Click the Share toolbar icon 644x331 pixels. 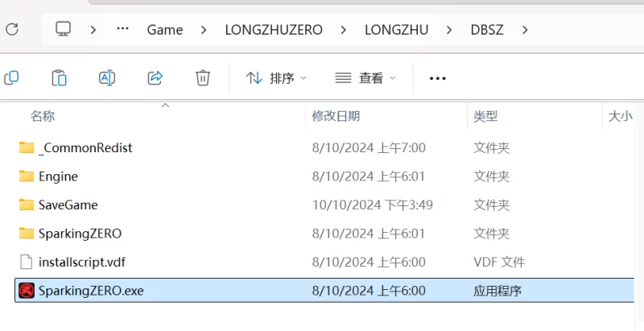click(x=155, y=77)
